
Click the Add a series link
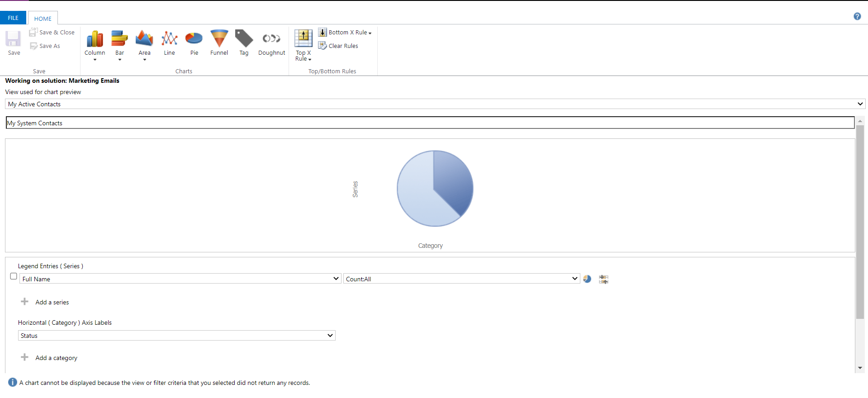click(52, 302)
